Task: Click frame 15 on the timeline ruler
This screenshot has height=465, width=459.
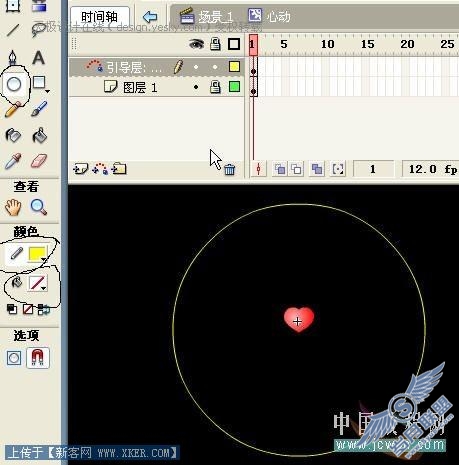Action: (367, 44)
